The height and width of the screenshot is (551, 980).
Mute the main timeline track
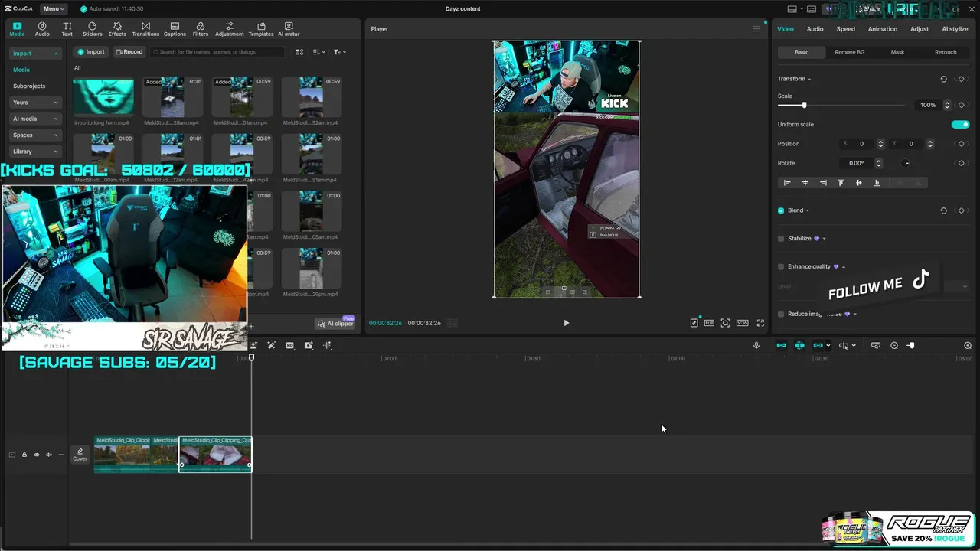(48, 455)
